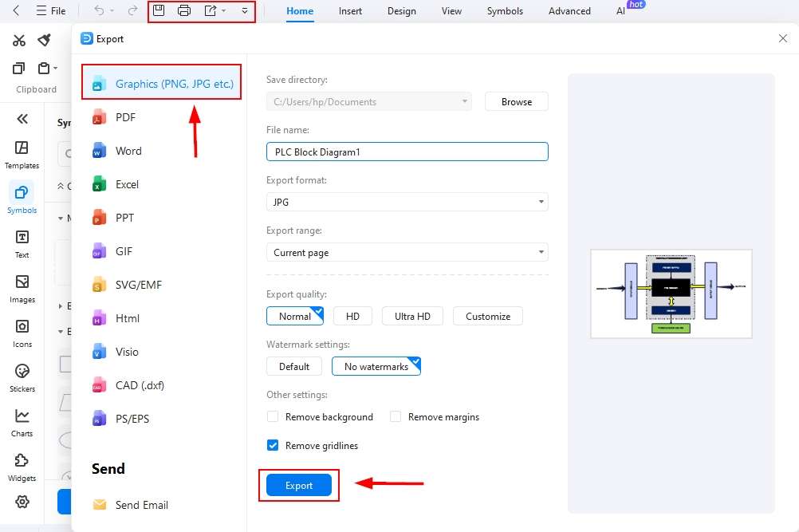The width and height of the screenshot is (799, 532).
Task: Open the Charts panel
Action: pyautogui.click(x=22, y=422)
